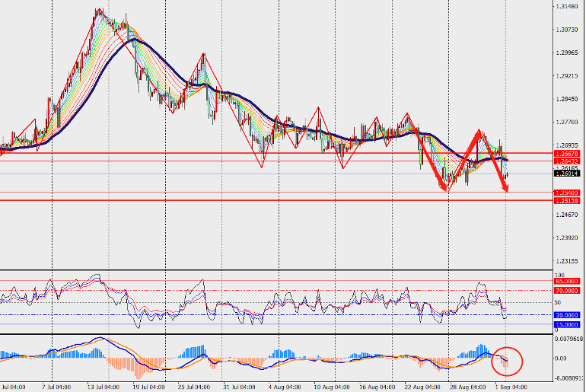Click the 1.31480 price on the scale
The height and width of the screenshot is (392, 586).
pos(567,6)
